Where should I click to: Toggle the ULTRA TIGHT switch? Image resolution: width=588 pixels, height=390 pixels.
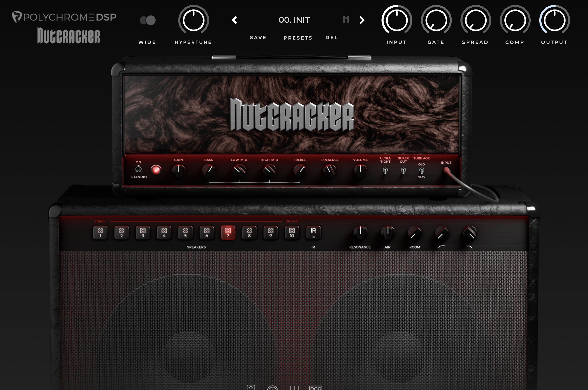click(385, 171)
